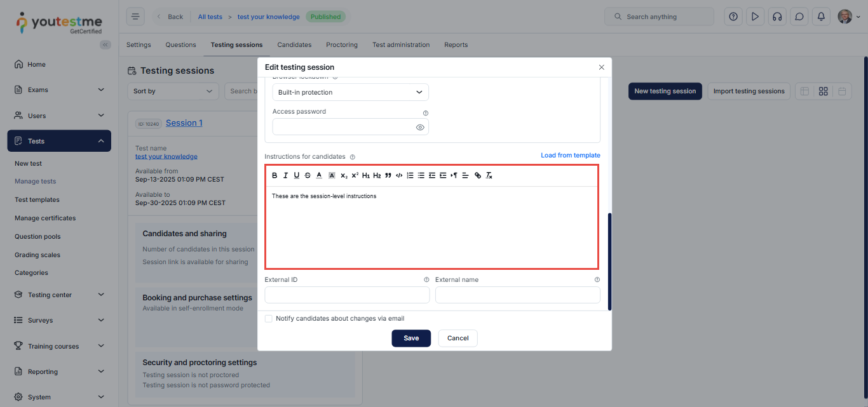868x407 pixels.
Task: Insert a blockquote in the editor
Action: coord(388,175)
